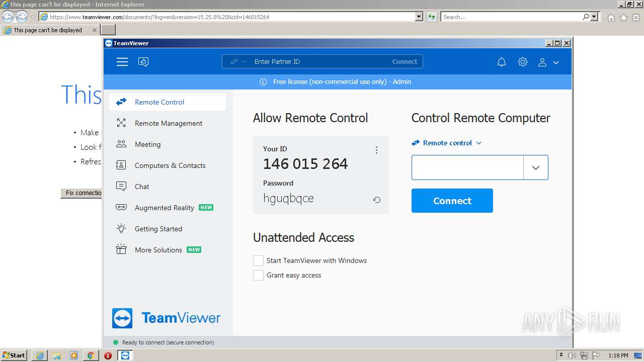
Task: Open IE favorites star
Action: pos(623,18)
